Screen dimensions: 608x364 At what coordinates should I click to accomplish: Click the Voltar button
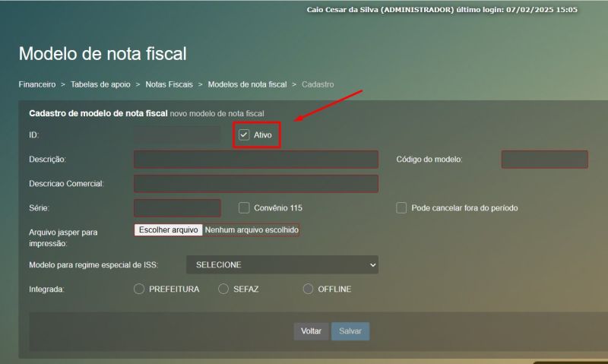311,331
